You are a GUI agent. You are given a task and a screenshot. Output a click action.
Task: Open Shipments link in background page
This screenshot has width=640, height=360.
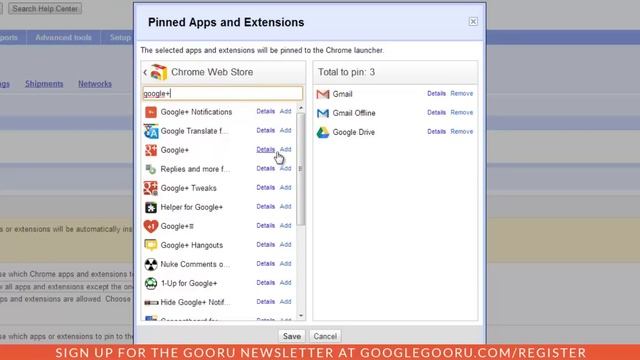(x=44, y=84)
